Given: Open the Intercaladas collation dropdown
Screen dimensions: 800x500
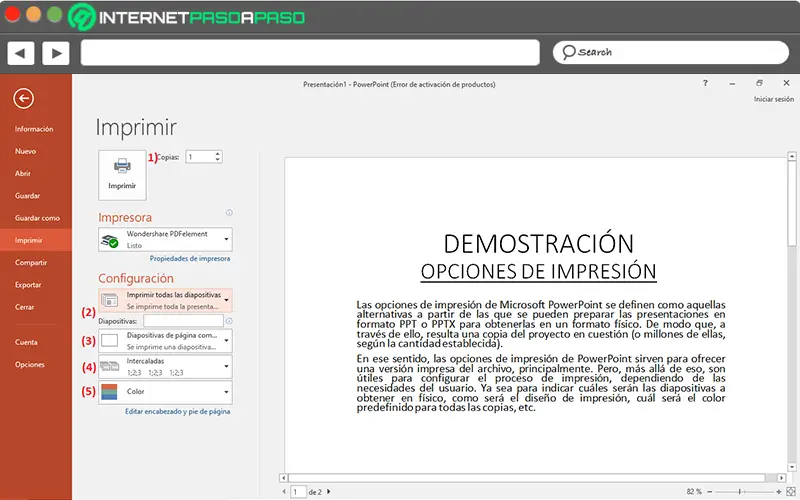Looking at the screenshot, I should [165, 366].
